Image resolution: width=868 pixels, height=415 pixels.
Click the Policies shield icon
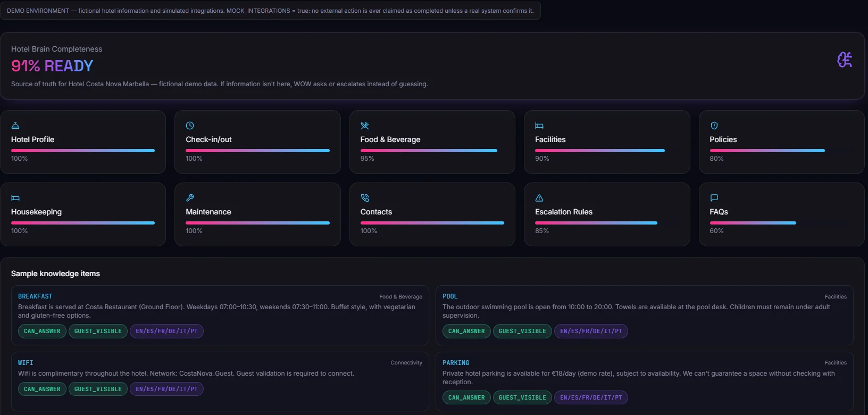point(714,126)
